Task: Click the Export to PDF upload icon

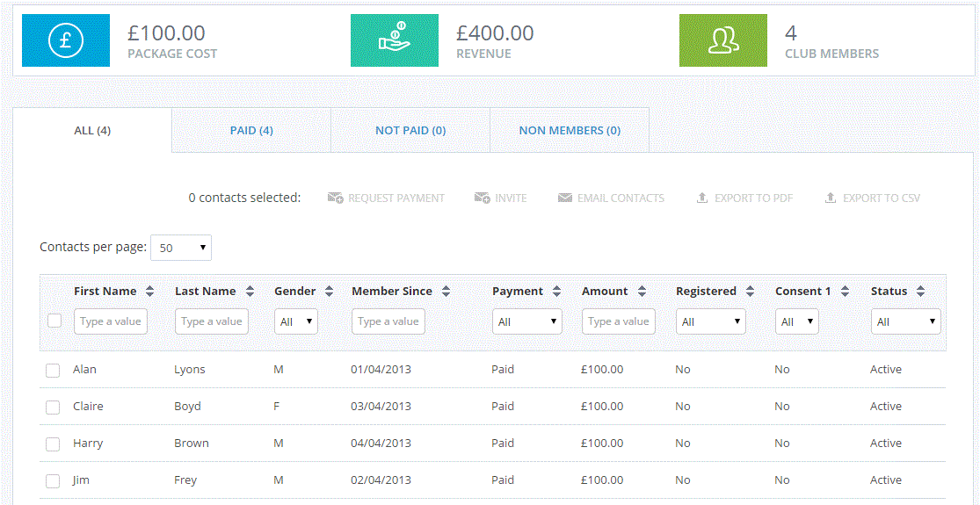Action: 701,198
